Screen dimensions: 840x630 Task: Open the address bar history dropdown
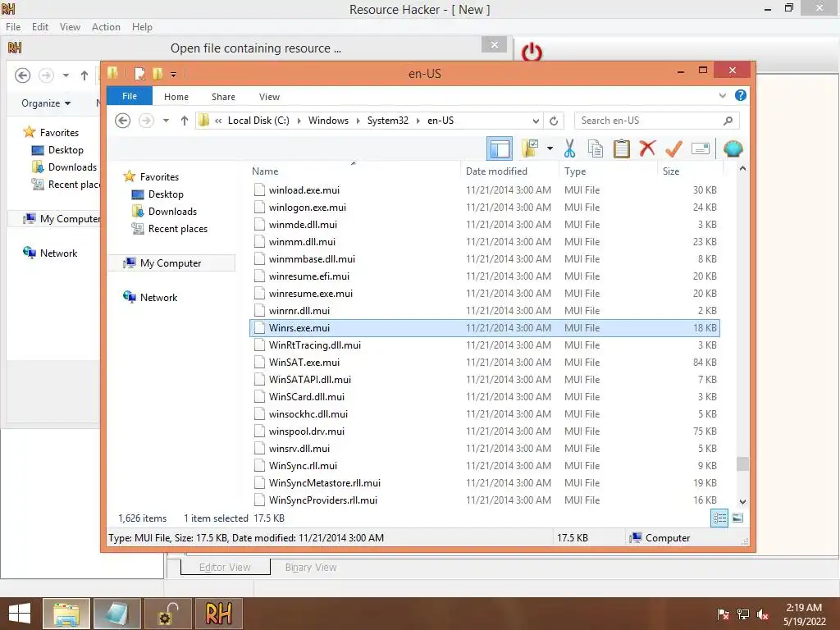click(x=536, y=121)
